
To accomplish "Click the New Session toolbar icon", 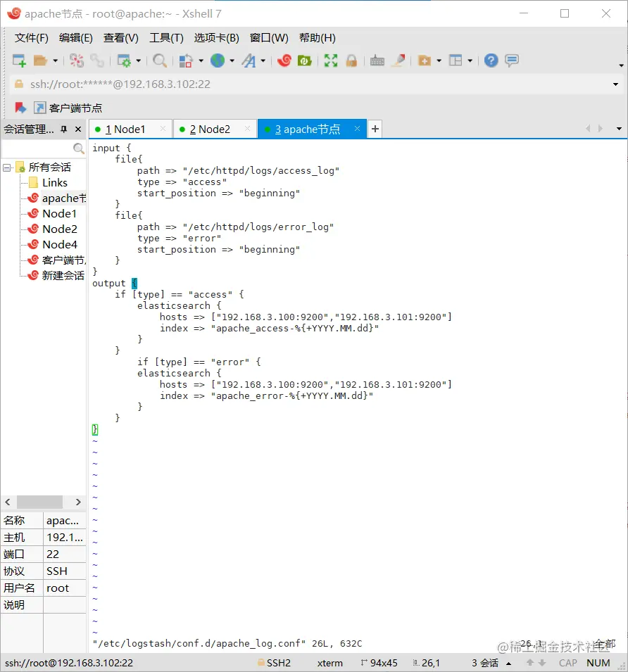I will 19,61.
